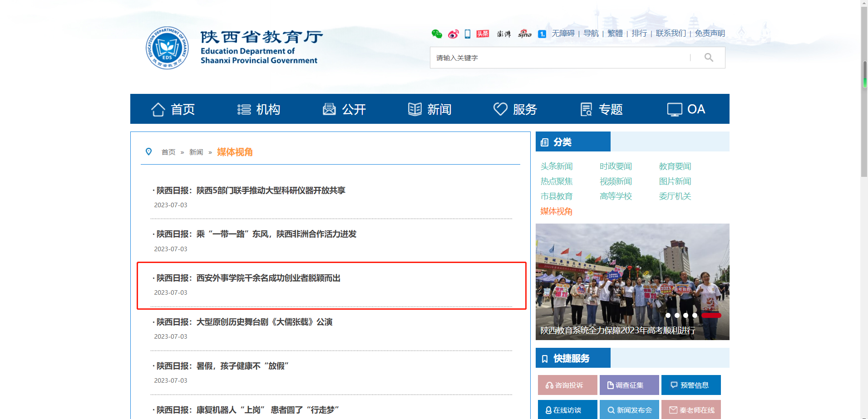
Task: Open the Sina icon link
Action: point(525,34)
